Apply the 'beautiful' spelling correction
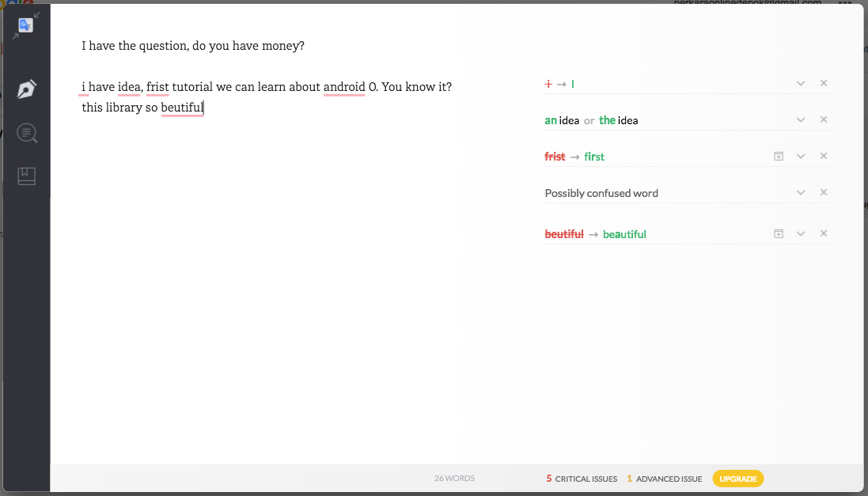This screenshot has height=496, width=868. [x=624, y=234]
